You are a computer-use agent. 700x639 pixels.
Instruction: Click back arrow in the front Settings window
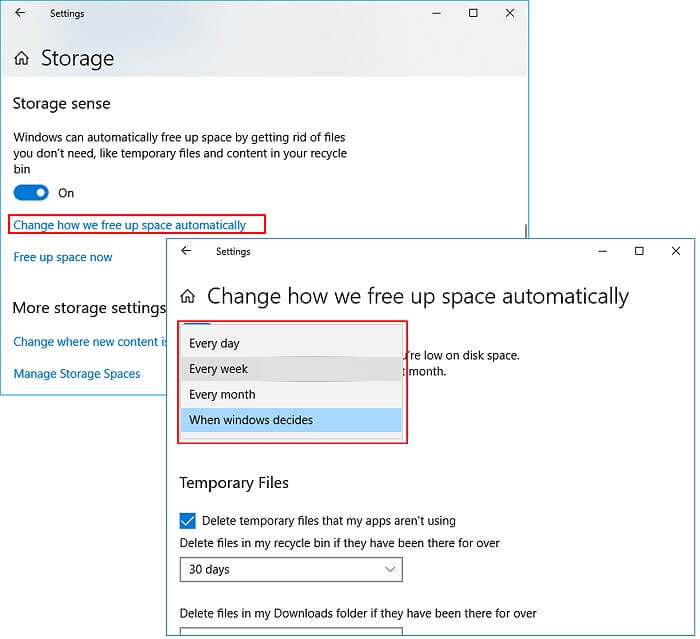click(x=185, y=252)
